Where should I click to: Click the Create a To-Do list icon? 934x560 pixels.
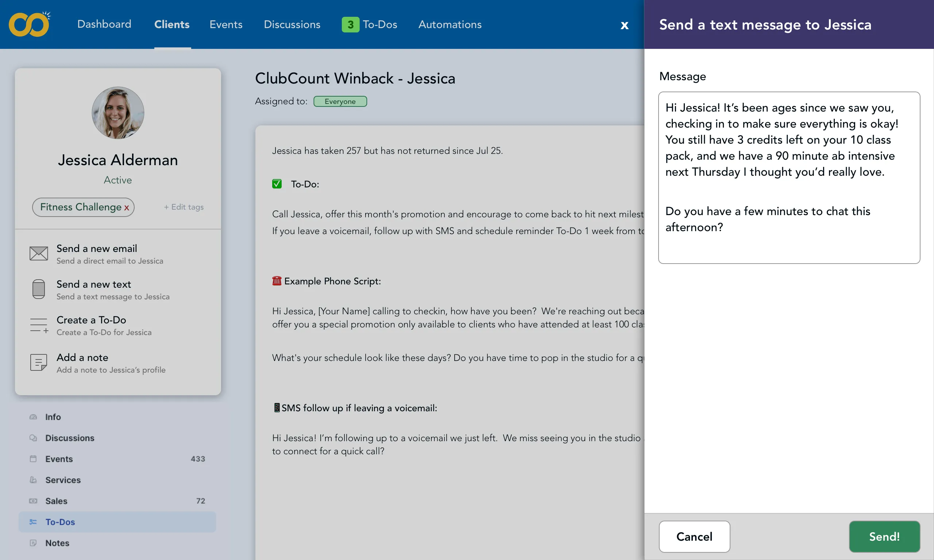39,325
